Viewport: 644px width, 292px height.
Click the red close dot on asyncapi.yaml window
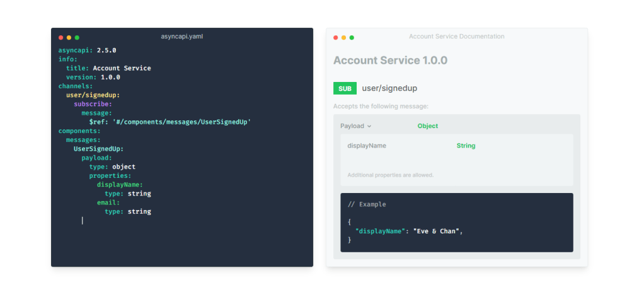click(60, 38)
